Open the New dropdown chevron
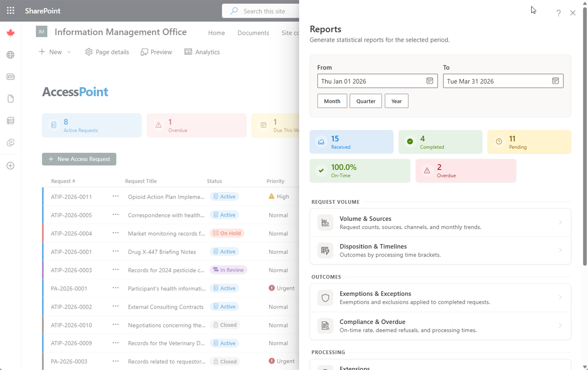Viewport: 588px width, 370px height. point(69,52)
